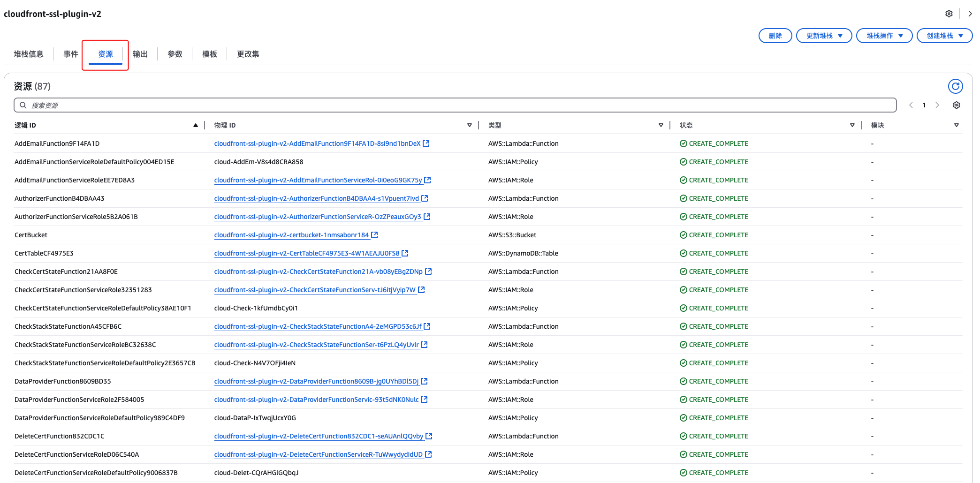The width and height of the screenshot is (980, 483).
Task: Go to the previous page of resources
Action: coord(911,105)
